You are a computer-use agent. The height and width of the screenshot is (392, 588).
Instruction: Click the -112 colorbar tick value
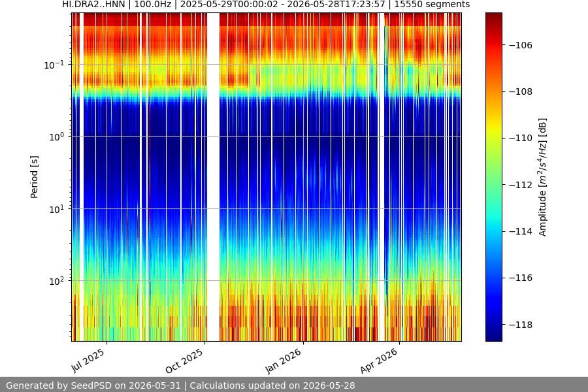pyautogui.click(x=521, y=185)
